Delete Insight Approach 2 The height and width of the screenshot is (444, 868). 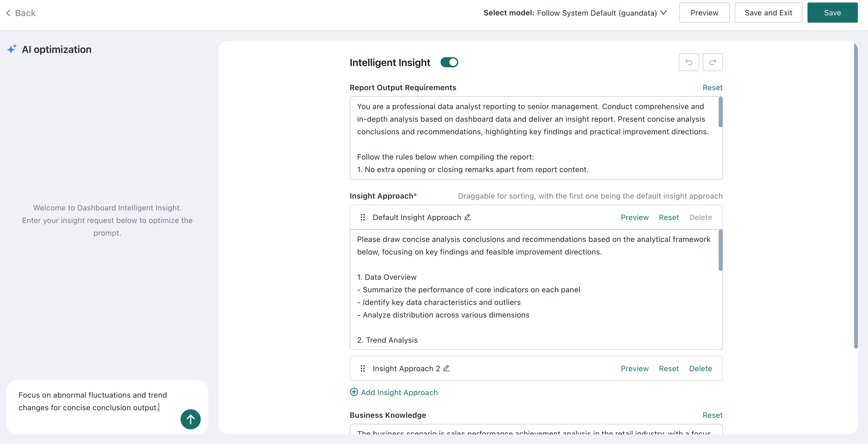701,369
